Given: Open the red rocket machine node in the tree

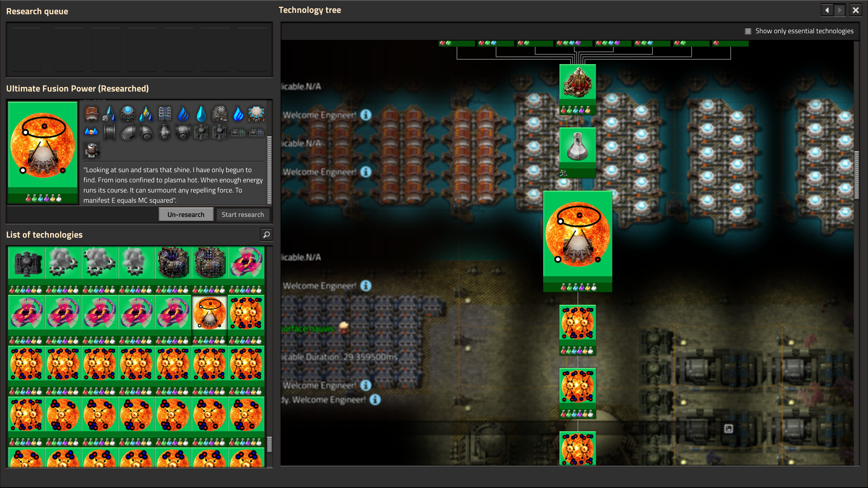Looking at the screenshot, I should (578, 89).
